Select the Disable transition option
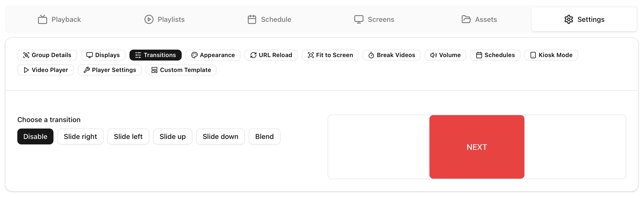 pos(35,137)
